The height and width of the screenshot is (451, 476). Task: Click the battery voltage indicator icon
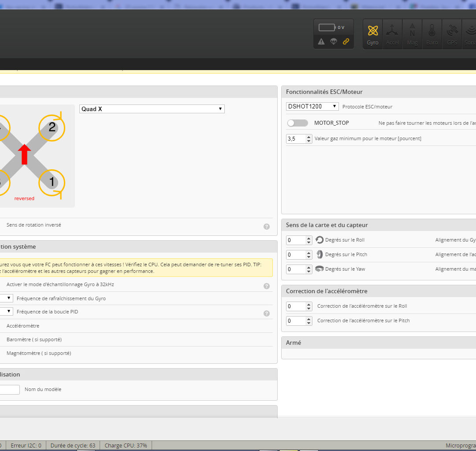coord(327,27)
